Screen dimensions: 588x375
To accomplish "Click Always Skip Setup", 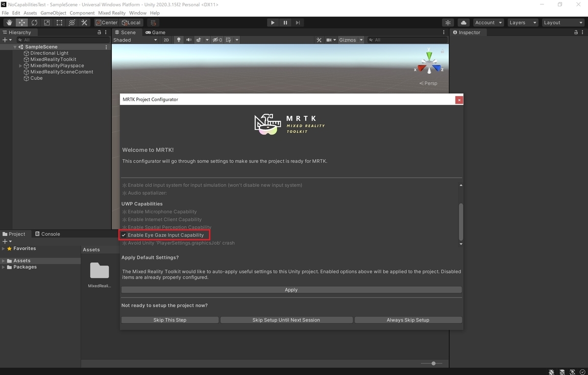I will 408,320.
